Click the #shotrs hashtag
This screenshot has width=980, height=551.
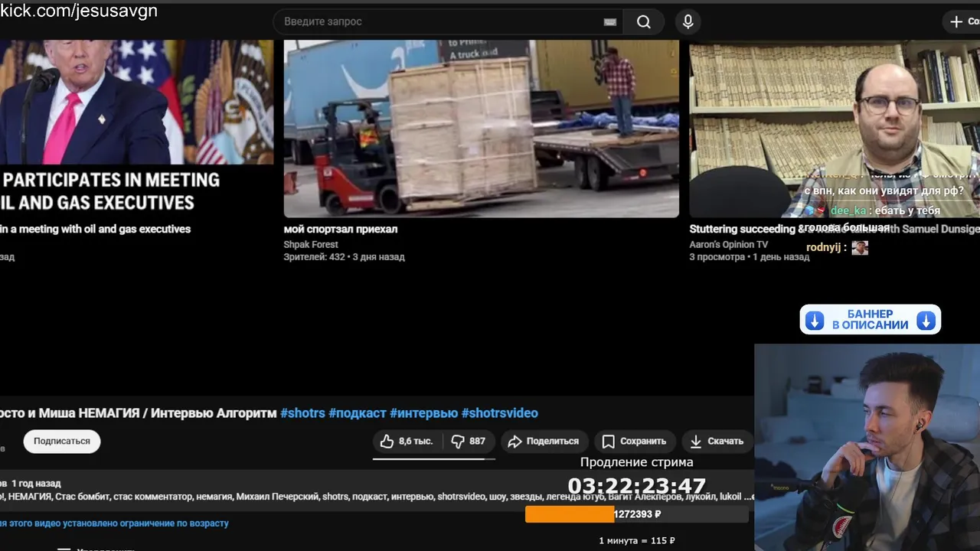click(x=302, y=413)
